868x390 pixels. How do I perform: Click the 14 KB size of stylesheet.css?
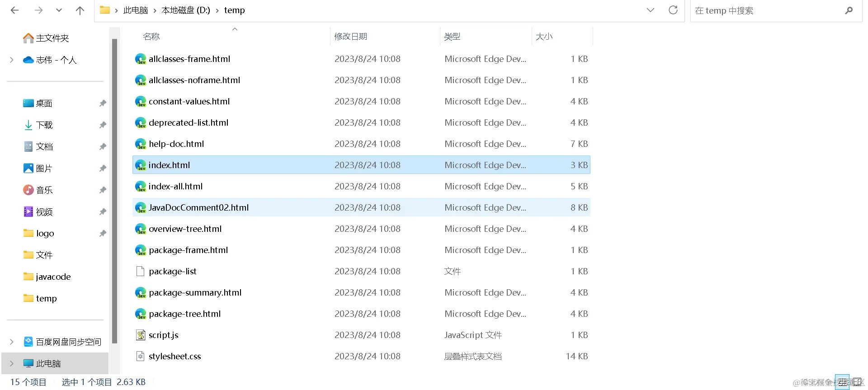577,356
